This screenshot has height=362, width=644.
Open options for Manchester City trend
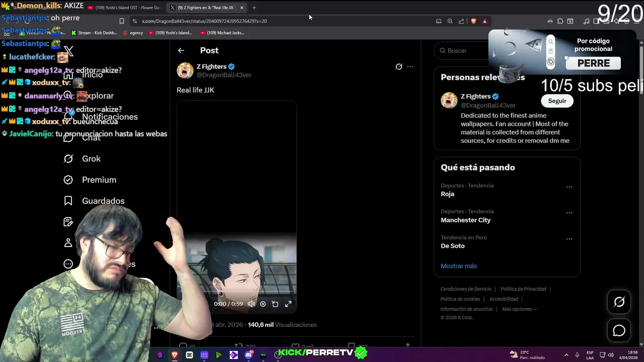point(570,213)
